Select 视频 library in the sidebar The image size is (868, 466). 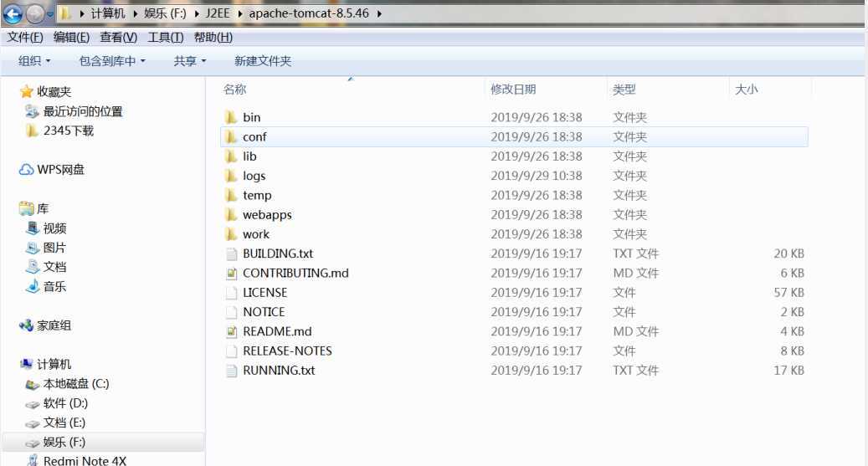[x=54, y=228]
